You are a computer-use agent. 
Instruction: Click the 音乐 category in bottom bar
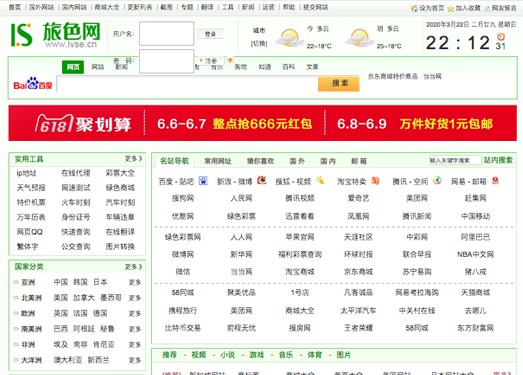286,355
